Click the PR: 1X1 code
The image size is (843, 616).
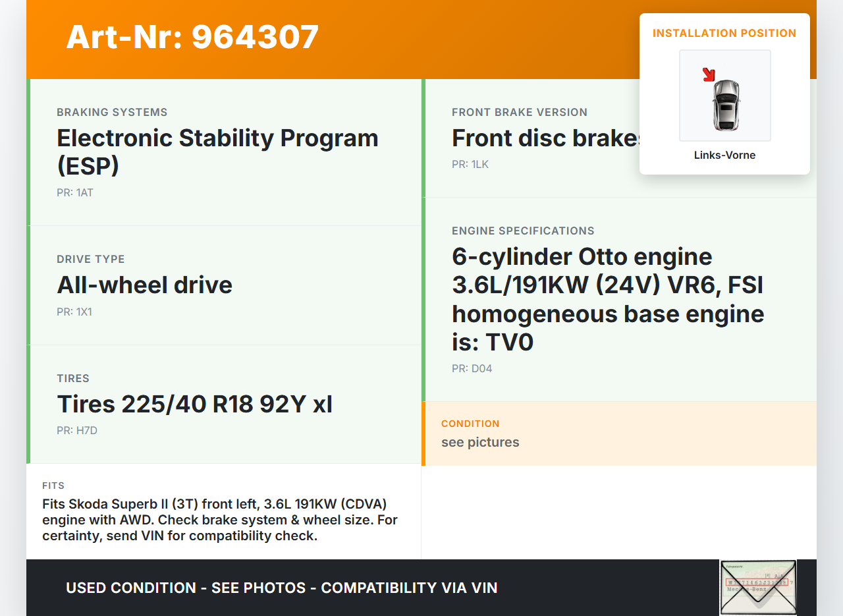[x=74, y=312]
